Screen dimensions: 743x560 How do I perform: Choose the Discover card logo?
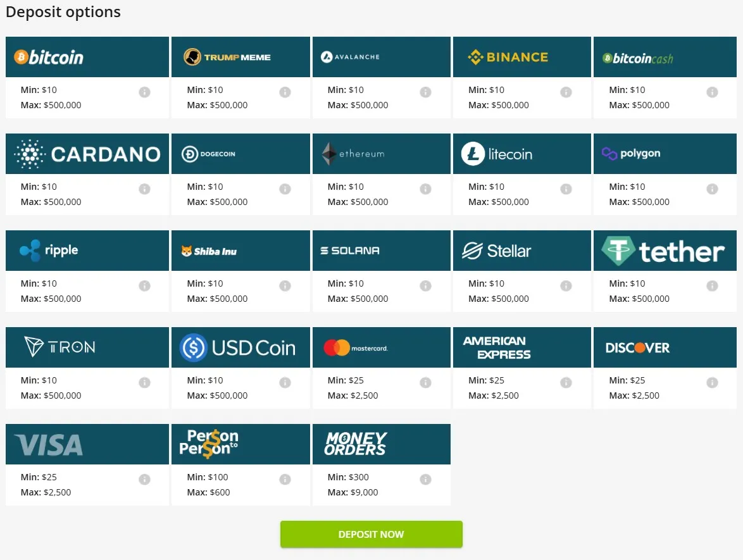click(637, 348)
